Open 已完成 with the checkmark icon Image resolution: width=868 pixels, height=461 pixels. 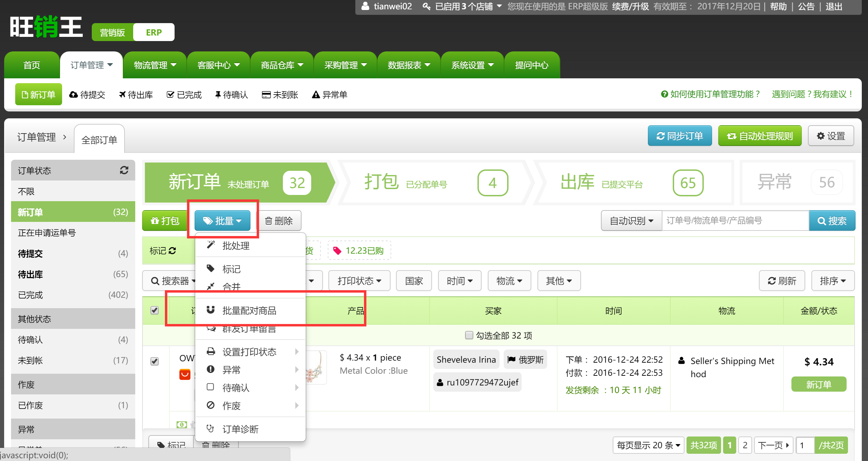click(x=184, y=95)
